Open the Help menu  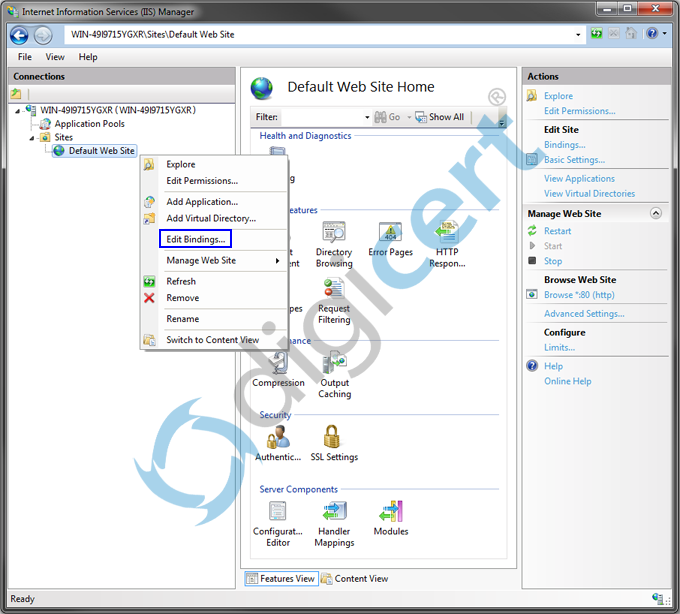(88, 57)
